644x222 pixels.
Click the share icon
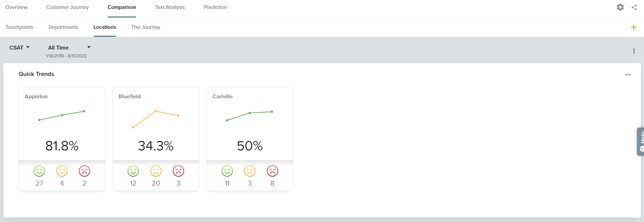[634, 7]
